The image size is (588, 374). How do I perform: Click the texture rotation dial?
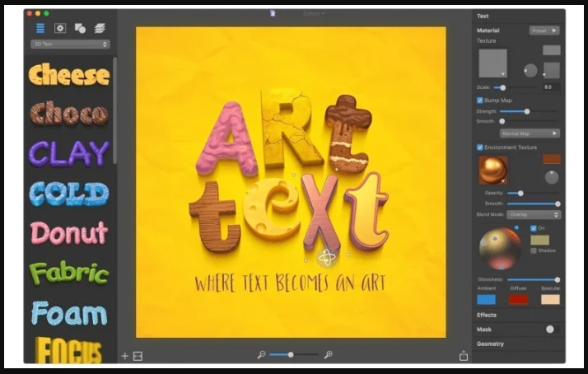[530, 71]
